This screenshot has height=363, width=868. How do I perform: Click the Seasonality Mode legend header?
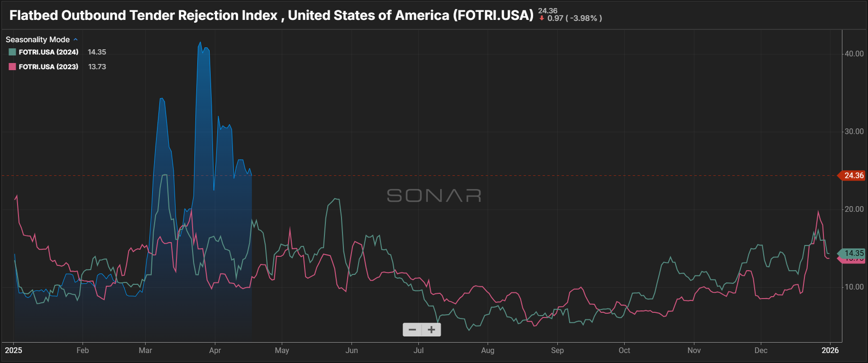[37, 40]
